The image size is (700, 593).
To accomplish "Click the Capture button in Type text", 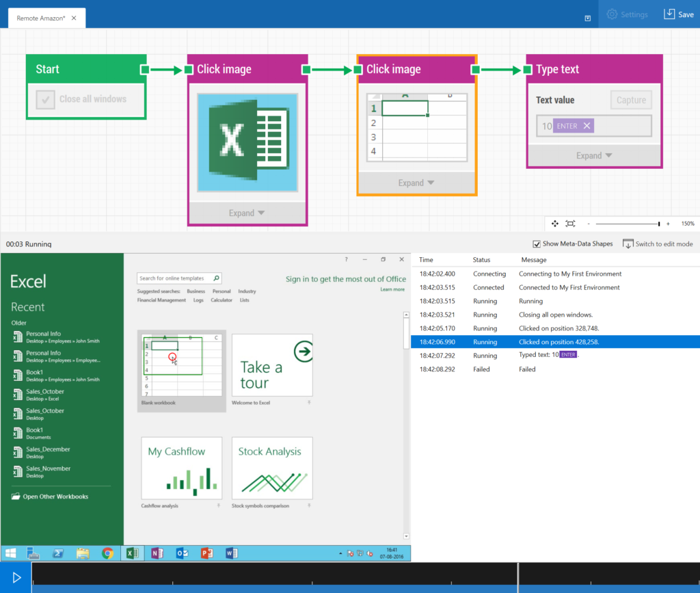I will (x=631, y=100).
